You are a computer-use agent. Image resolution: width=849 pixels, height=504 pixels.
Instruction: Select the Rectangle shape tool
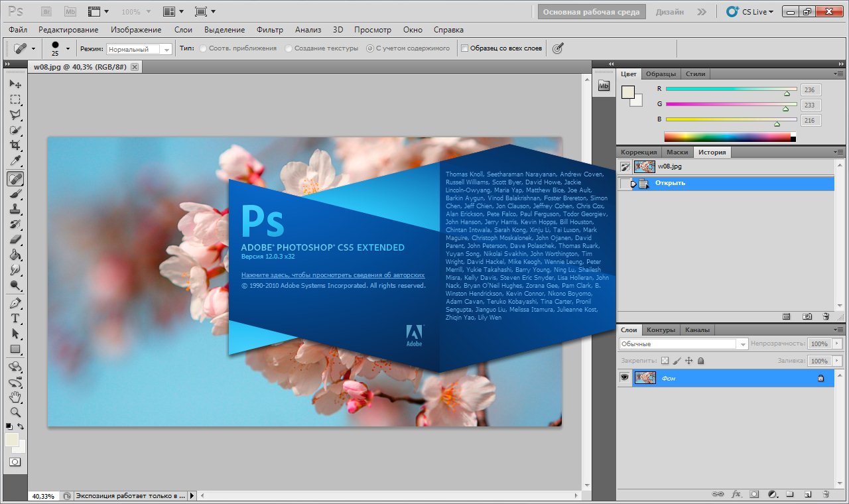point(15,349)
